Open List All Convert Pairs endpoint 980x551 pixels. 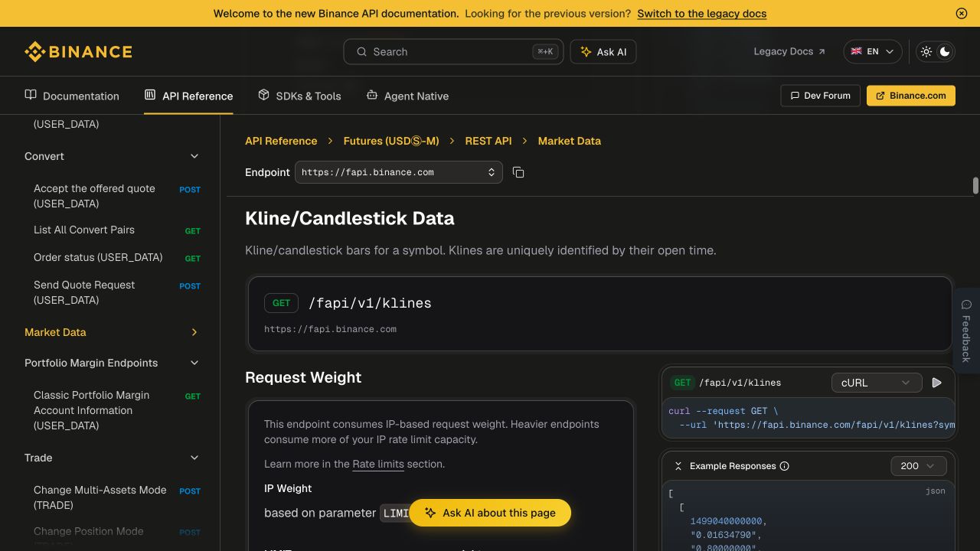(x=117, y=230)
